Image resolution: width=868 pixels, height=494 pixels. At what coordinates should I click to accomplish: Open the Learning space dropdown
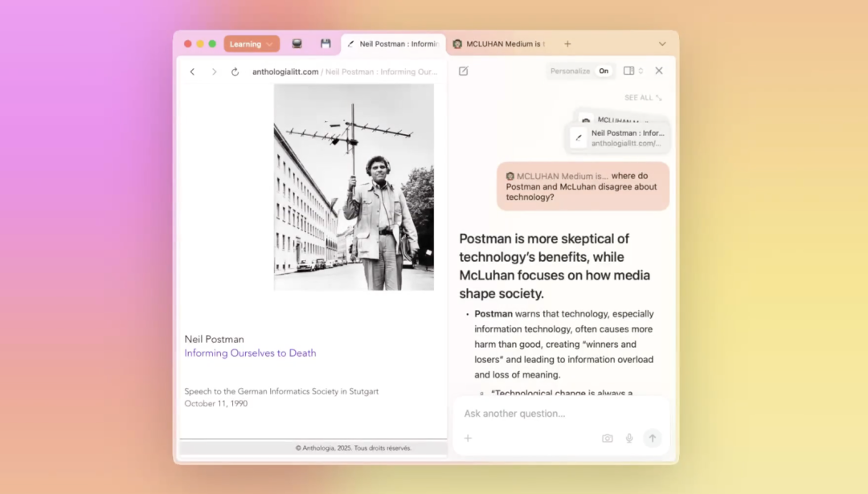coord(251,44)
